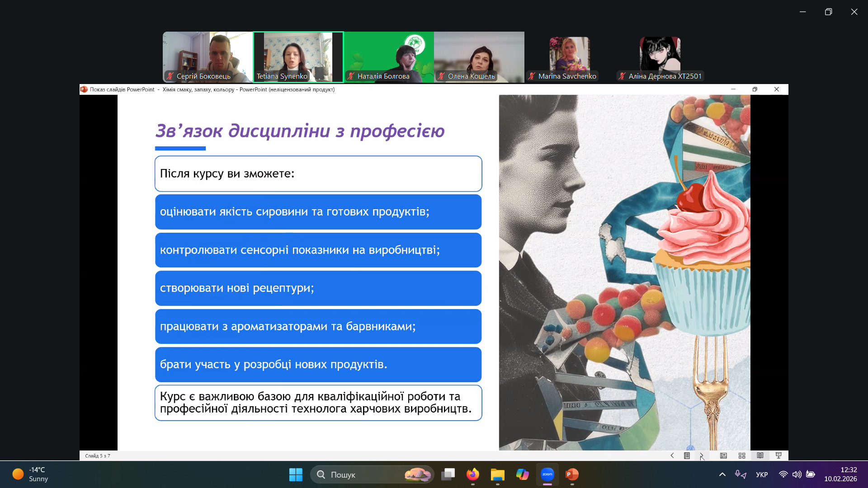Screen dimensions: 868x488
Task: Click the Windows Start button
Action: [296, 474]
